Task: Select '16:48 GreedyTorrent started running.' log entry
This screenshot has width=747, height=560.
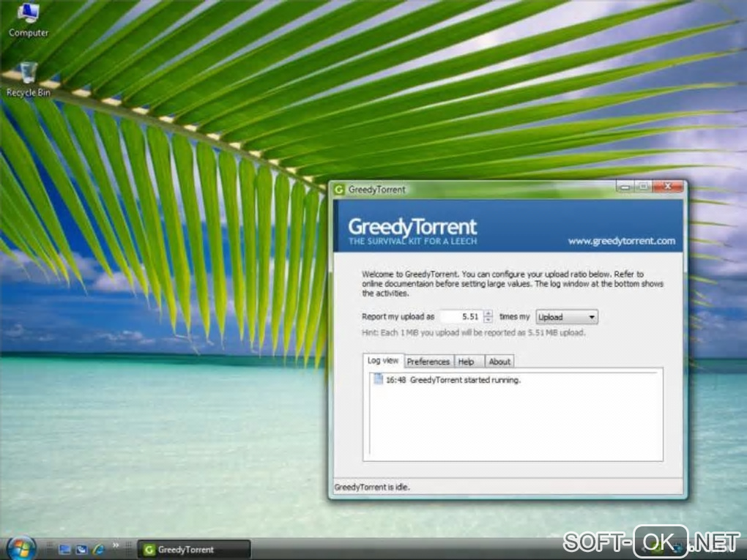Action: click(x=453, y=380)
